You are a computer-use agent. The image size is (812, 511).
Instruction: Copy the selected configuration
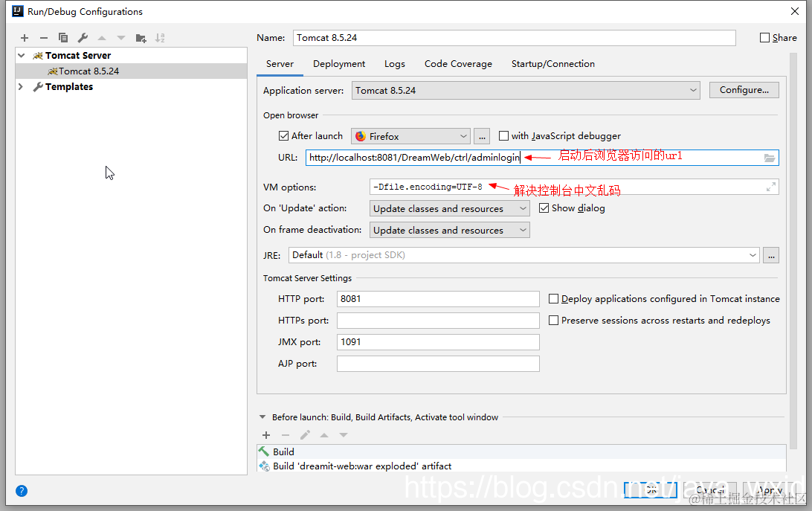coord(63,38)
